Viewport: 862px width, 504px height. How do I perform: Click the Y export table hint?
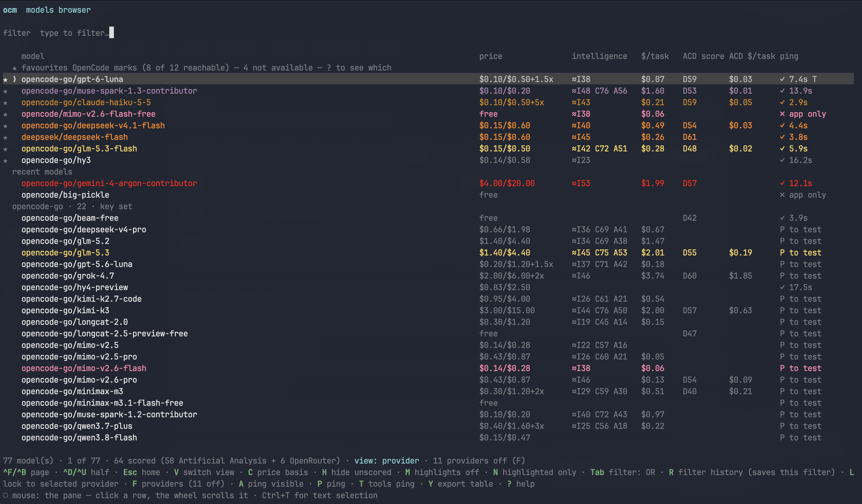pyautogui.click(x=460, y=484)
